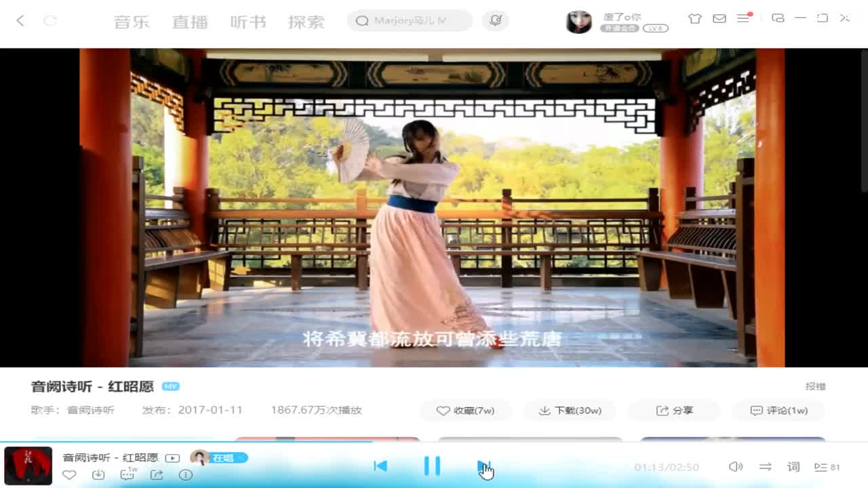
Task: Change the play order mode icon
Action: coord(765,466)
